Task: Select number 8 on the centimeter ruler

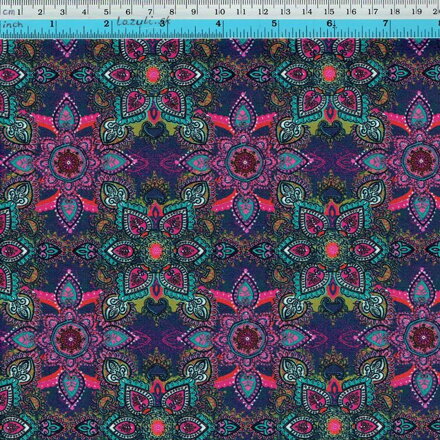Action: [x=172, y=12]
